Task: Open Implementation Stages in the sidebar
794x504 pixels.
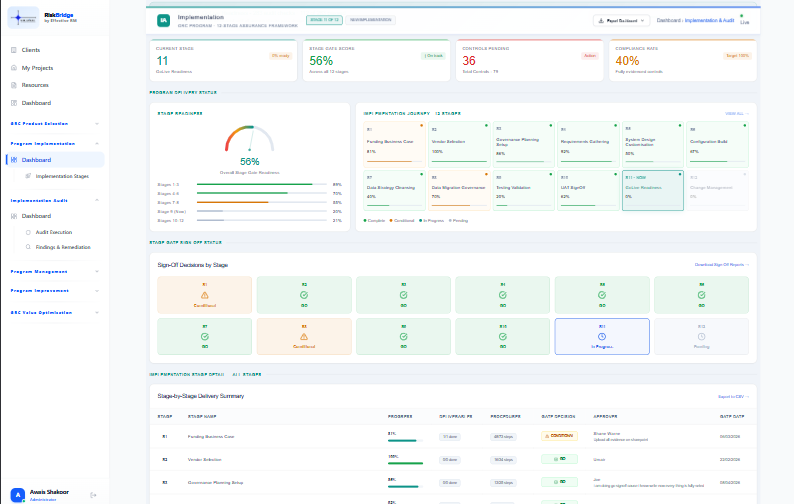Action: point(62,176)
